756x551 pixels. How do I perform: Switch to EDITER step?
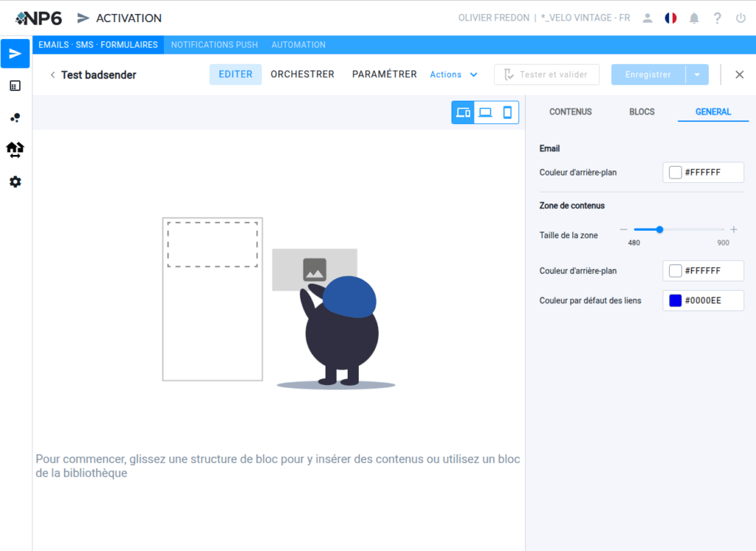click(236, 74)
